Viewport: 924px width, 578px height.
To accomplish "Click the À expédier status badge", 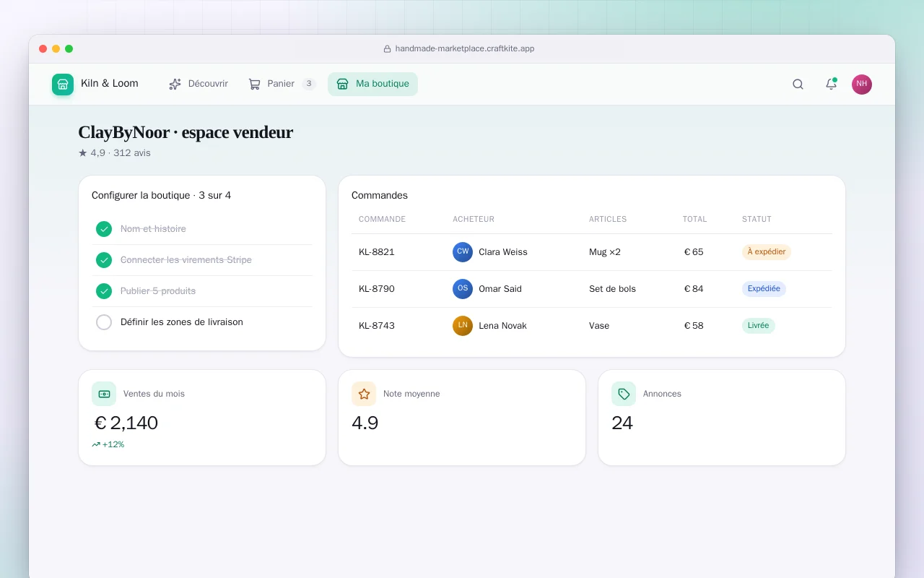I will point(767,252).
